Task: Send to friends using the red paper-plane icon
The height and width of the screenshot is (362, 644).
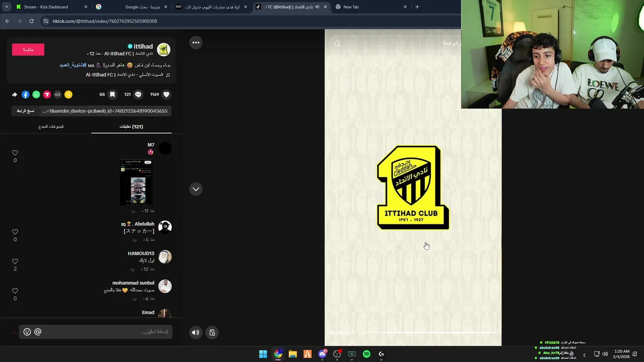Action: [x=47, y=95]
